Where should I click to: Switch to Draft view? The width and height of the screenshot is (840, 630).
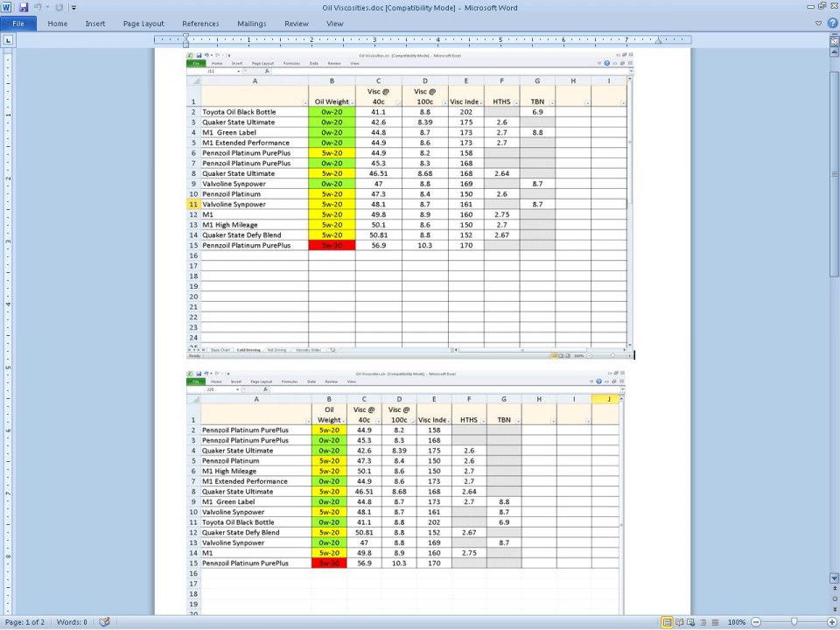tap(715, 622)
